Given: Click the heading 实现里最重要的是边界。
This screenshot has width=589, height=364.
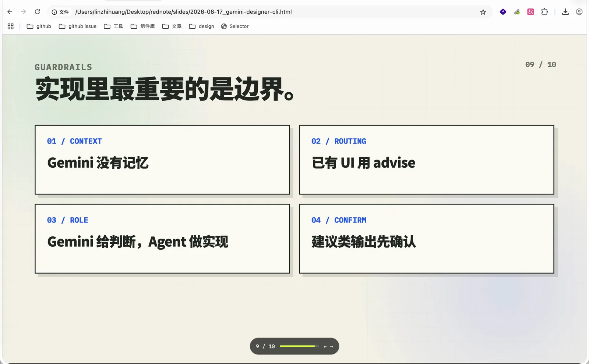Looking at the screenshot, I should point(165,89).
